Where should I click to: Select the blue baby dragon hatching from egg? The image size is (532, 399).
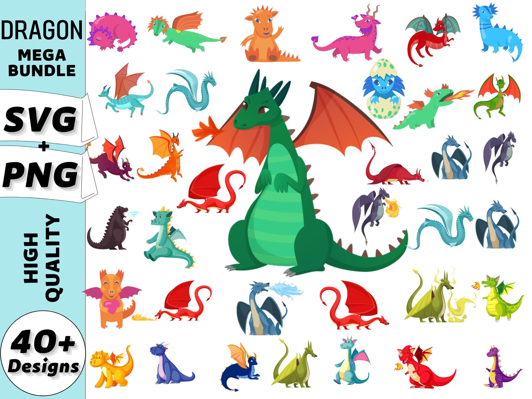click(x=383, y=89)
